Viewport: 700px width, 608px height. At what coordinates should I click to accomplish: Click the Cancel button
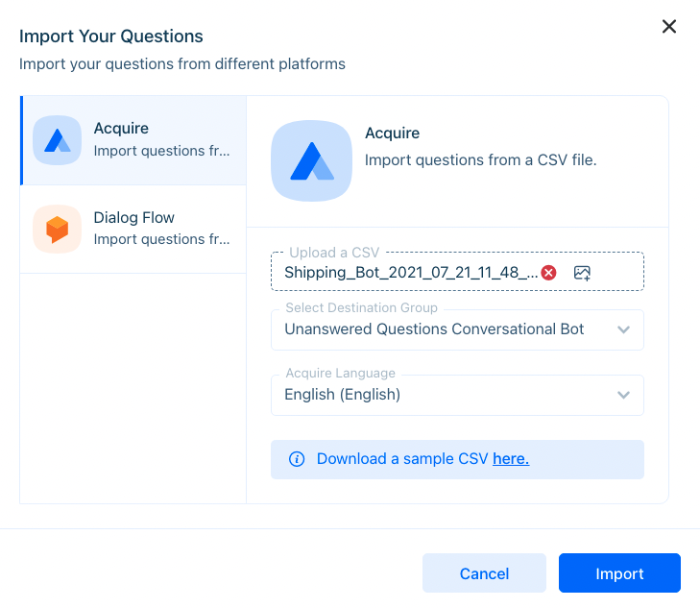click(x=484, y=573)
